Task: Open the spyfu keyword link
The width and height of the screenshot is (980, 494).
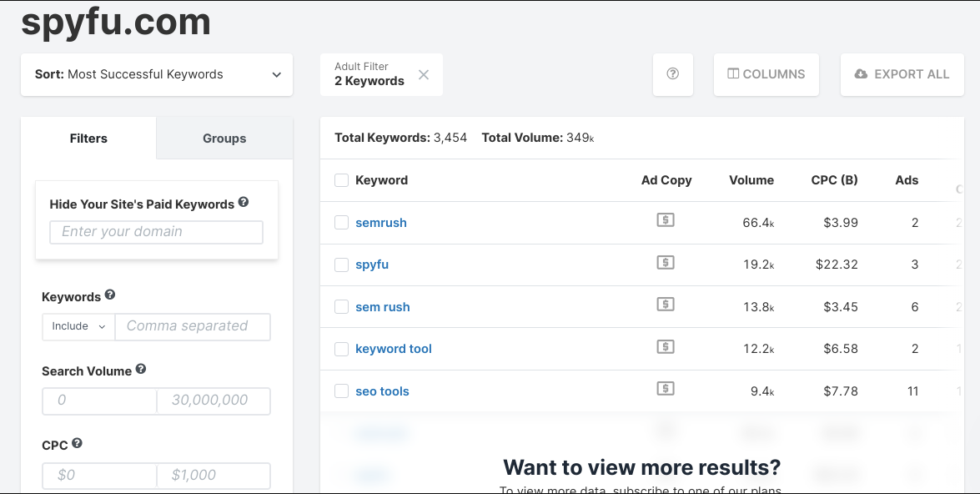Action: pos(372,265)
